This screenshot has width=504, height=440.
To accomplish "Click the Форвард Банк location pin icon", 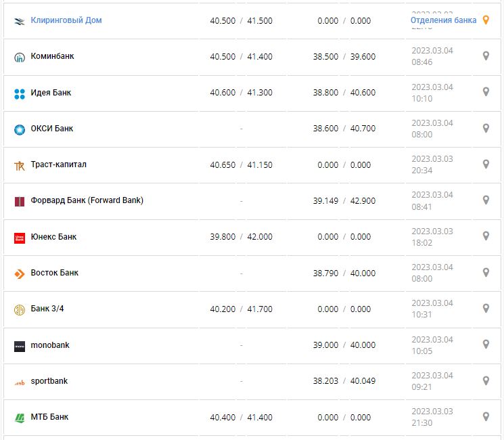I will tap(485, 200).
